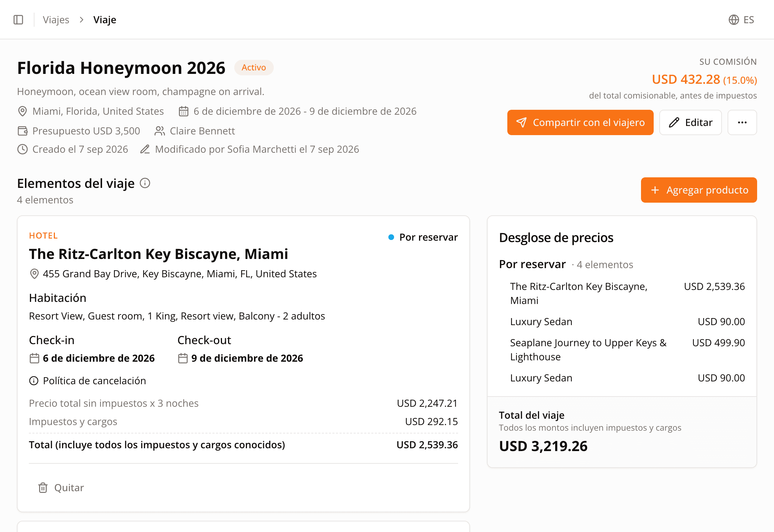This screenshot has height=532, width=774.
Task: Click the travelers icon beside Claire Bennett
Action: 160,131
